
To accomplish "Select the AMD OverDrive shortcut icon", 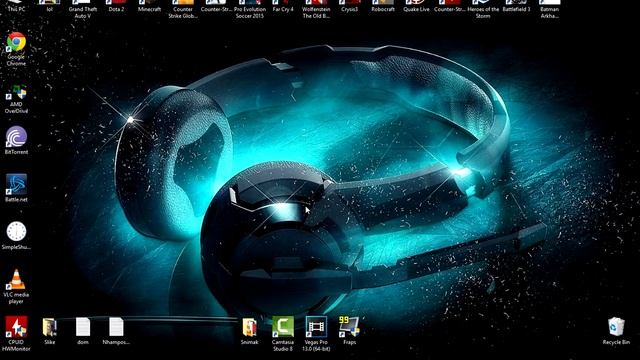I will click(x=16, y=93).
